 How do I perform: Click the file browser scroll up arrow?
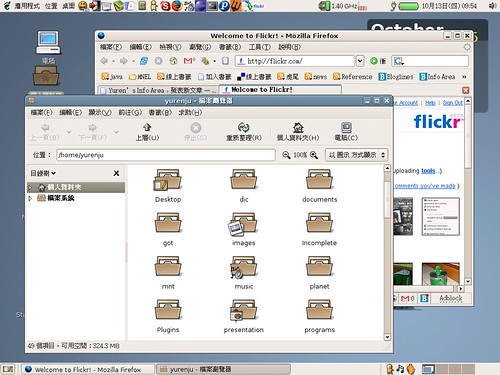click(x=387, y=168)
